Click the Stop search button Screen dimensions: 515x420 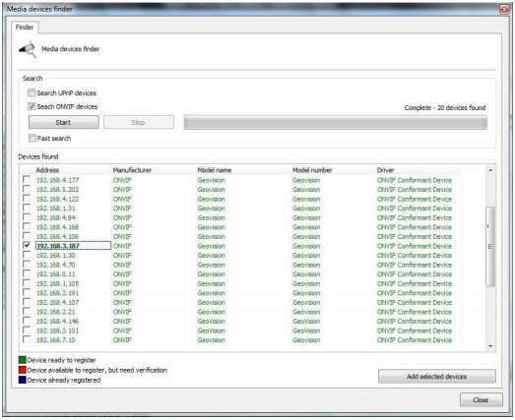point(139,122)
